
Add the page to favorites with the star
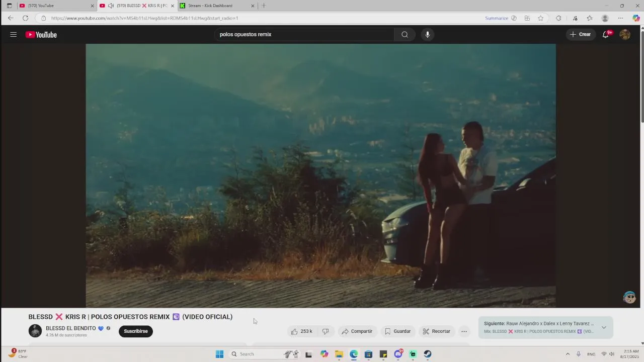[540, 18]
